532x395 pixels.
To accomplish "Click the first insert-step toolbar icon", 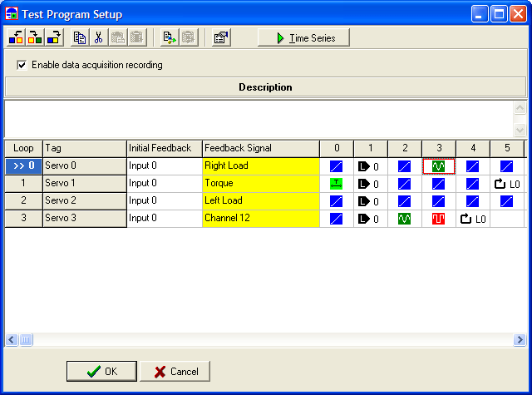I will point(16,37).
